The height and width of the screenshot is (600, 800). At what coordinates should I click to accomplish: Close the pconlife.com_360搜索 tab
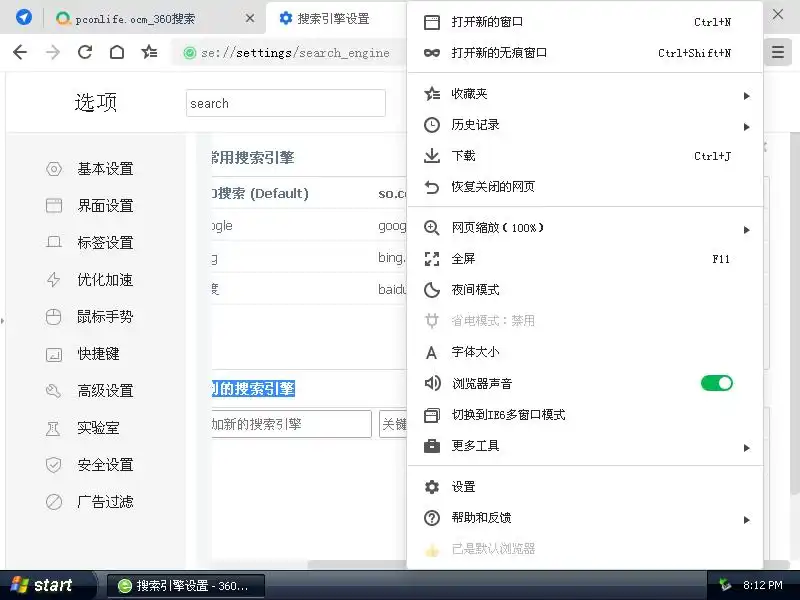[249, 19]
